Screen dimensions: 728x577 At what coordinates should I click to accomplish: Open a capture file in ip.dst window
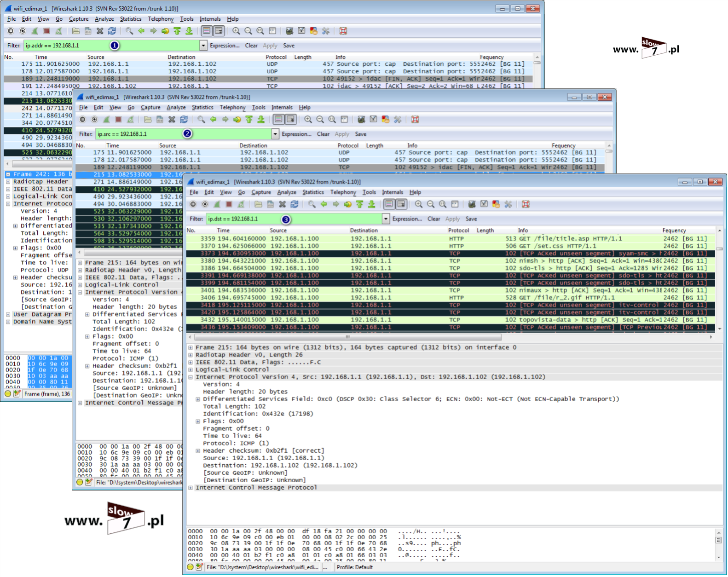click(259, 204)
